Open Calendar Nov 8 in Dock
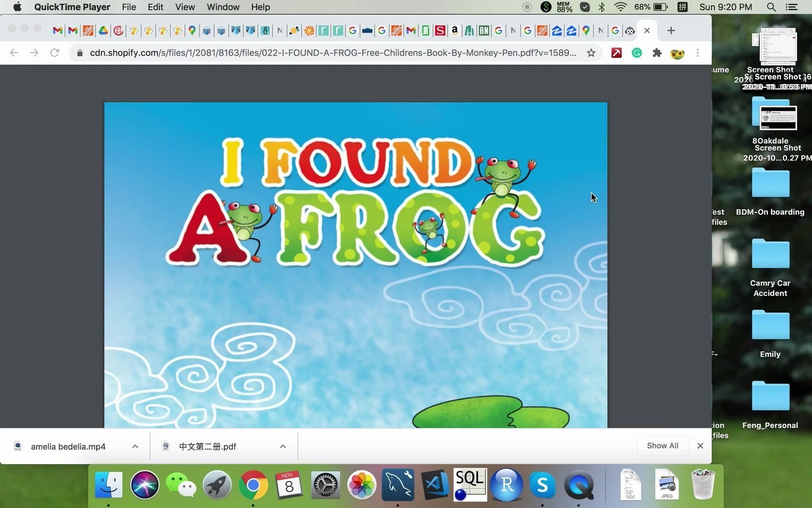 point(289,484)
